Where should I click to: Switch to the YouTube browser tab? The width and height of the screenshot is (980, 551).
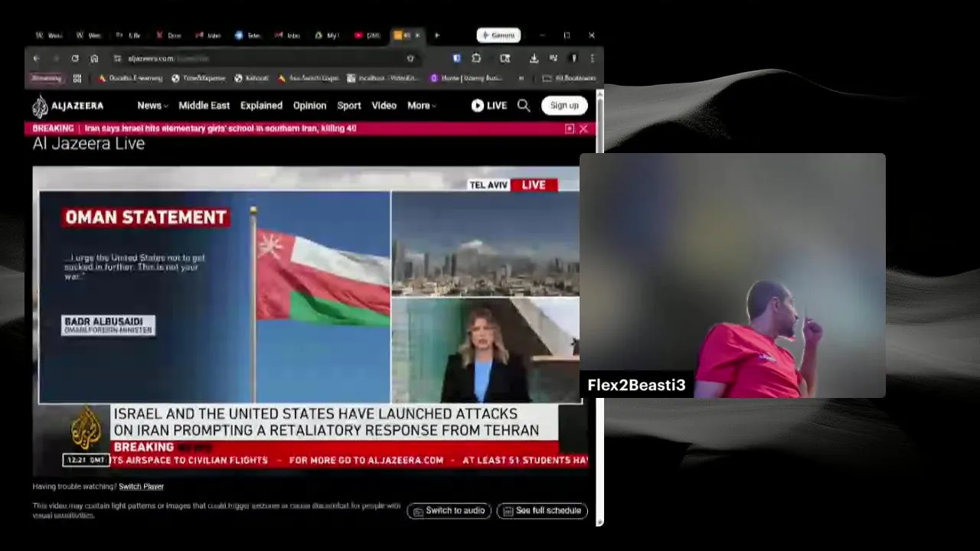tap(368, 35)
